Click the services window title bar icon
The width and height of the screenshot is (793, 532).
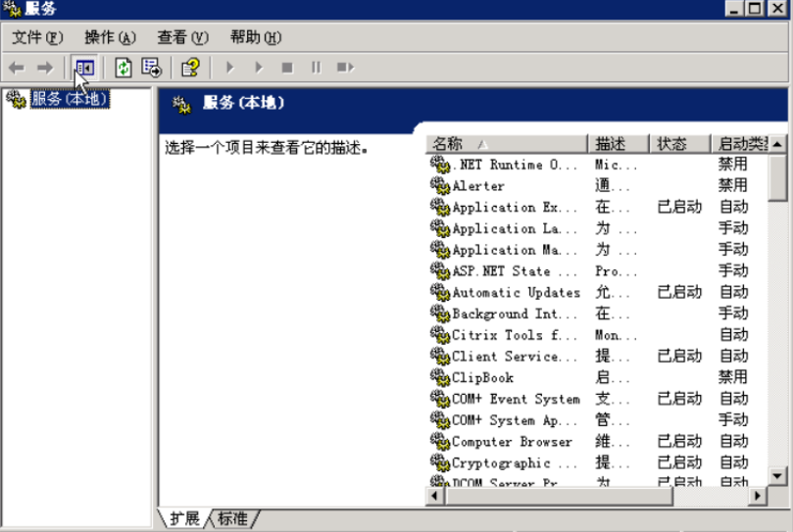tap(12, 9)
